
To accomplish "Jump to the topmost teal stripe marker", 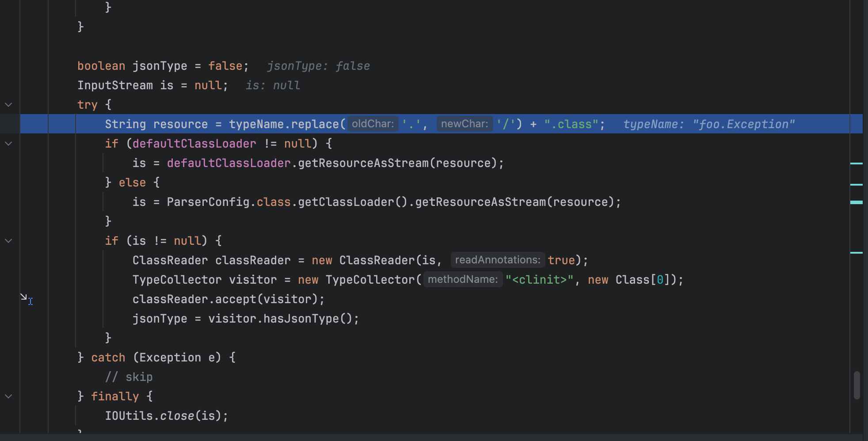I will click(x=857, y=163).
